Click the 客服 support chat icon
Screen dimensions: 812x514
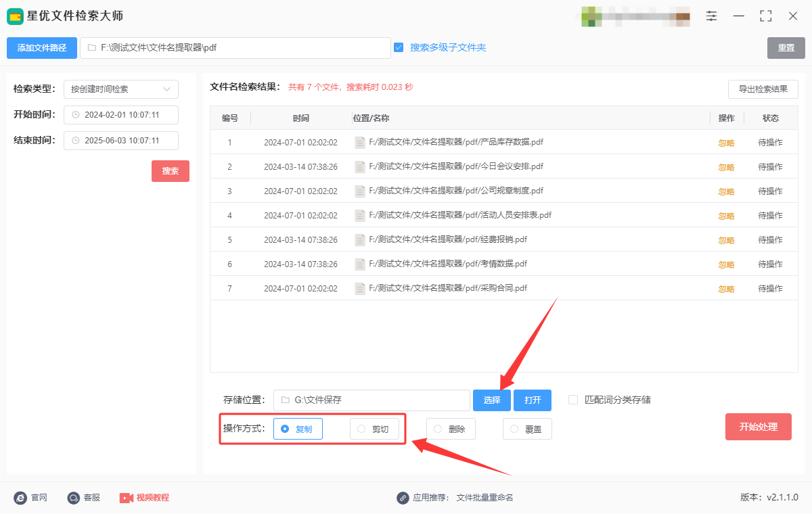pyautogui.click(x=74, y=498)
